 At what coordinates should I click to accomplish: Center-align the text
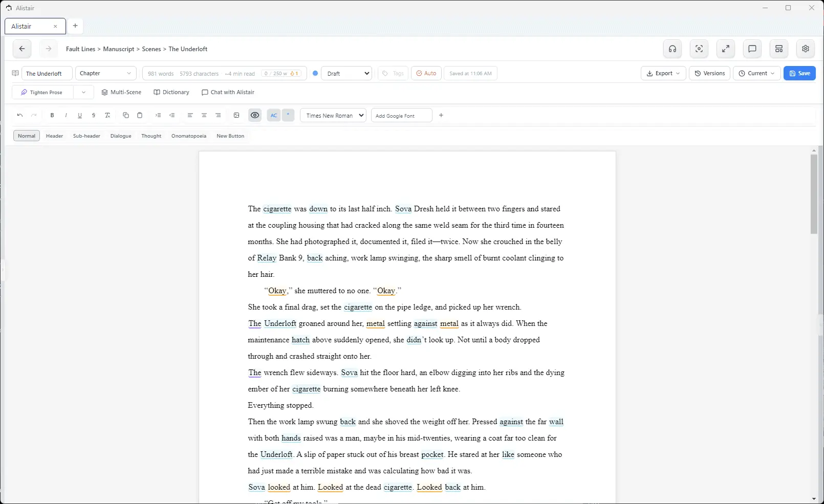[x=204, y=116]
